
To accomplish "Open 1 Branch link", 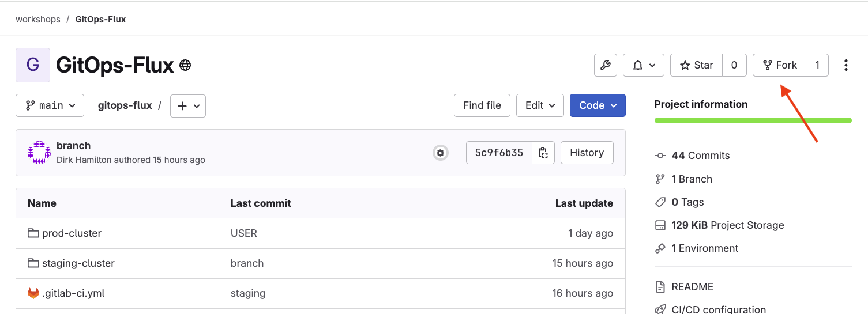I will 692,179.
